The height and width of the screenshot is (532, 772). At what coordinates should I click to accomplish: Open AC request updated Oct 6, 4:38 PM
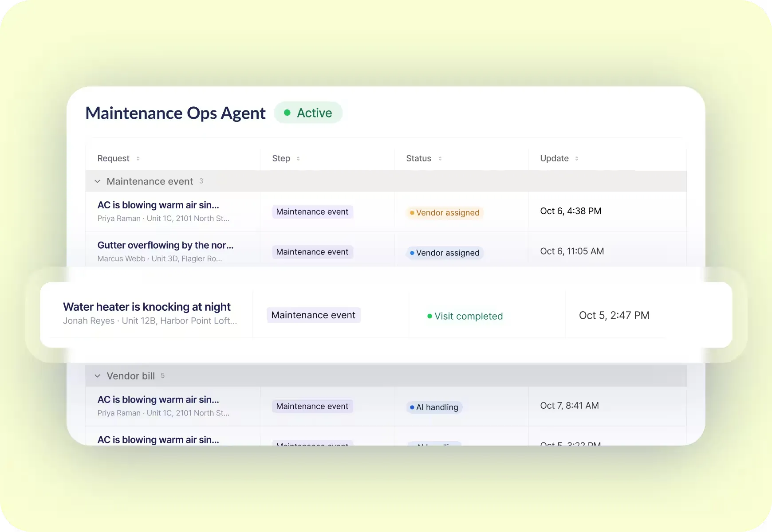(158, 205)
